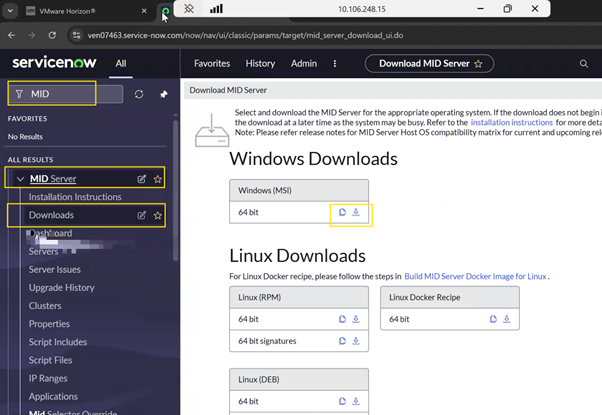Click the Download MID Server title pill
This screenshot has height=415, width=602.
point(429,64)
